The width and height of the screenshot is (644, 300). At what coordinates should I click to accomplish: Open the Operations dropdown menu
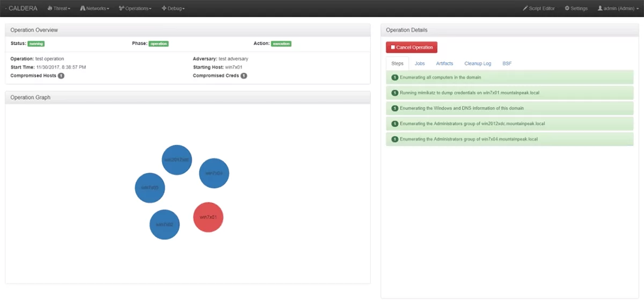[135, 9]
